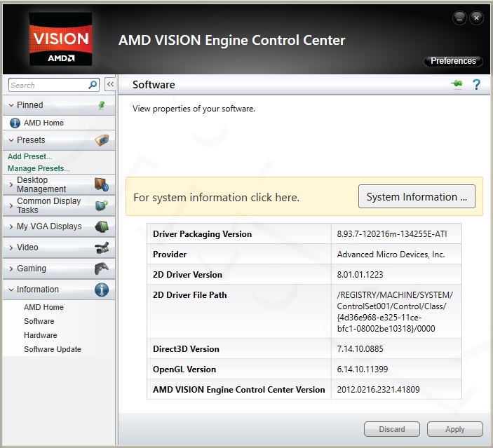Click the 'Software' page heading
Screen dimensions: 493x448
click(x=154, y=85)
